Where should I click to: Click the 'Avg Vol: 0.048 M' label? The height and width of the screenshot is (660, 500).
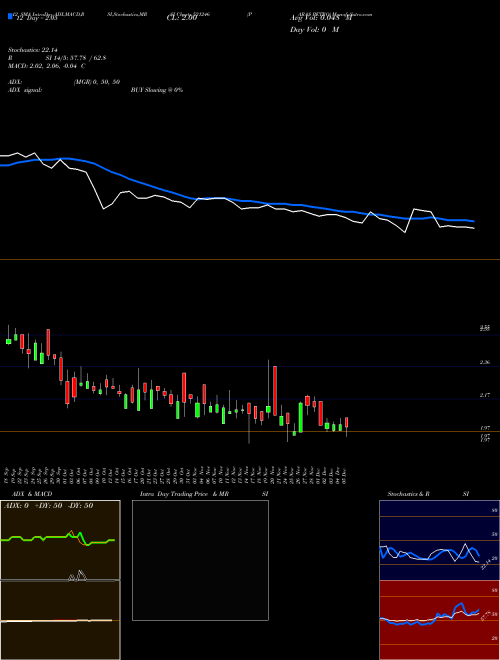coord(321,18)
